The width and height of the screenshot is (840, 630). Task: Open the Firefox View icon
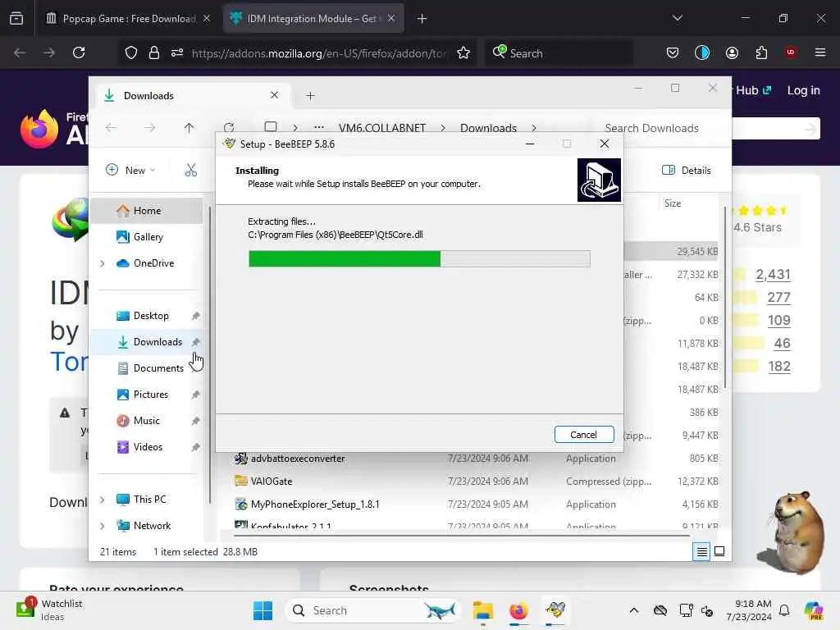point(16,19)
